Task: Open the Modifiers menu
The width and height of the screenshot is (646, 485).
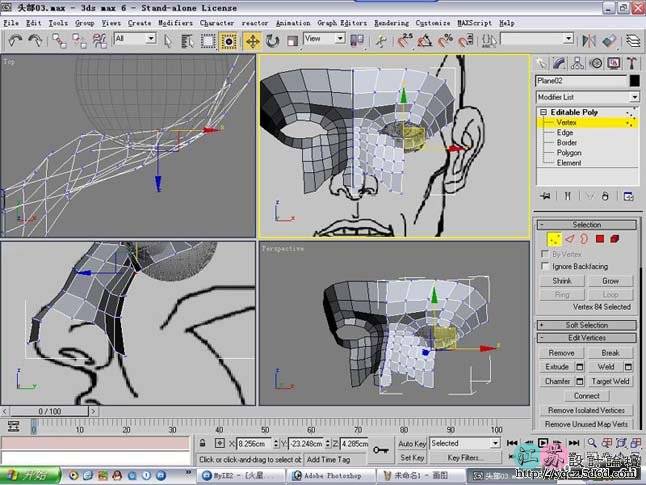Action: 175,22
